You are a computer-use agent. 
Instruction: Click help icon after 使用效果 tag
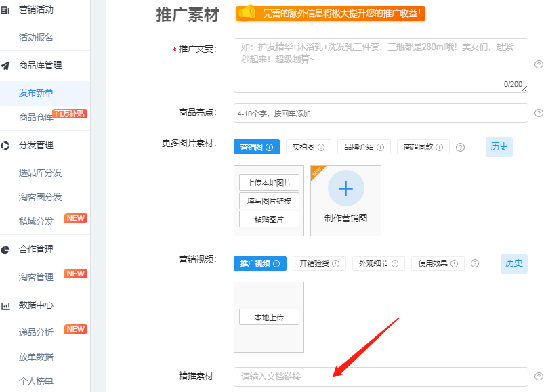click(x=475, y=263)
